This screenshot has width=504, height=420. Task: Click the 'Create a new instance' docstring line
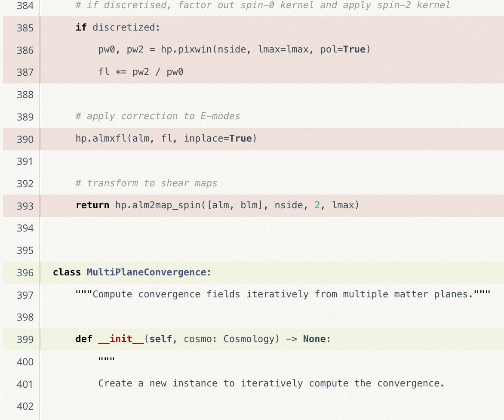coord(271,383)
